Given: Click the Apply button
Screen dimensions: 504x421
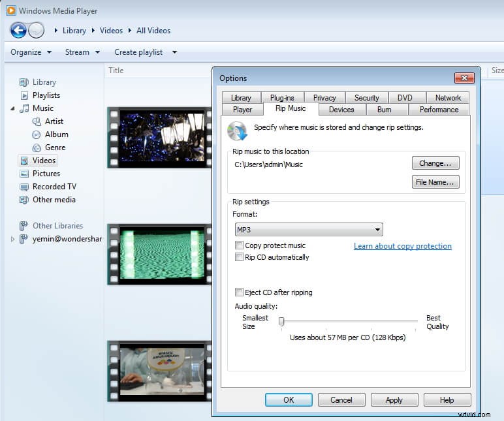Looking at the screenshot, I should click(394, 400).
